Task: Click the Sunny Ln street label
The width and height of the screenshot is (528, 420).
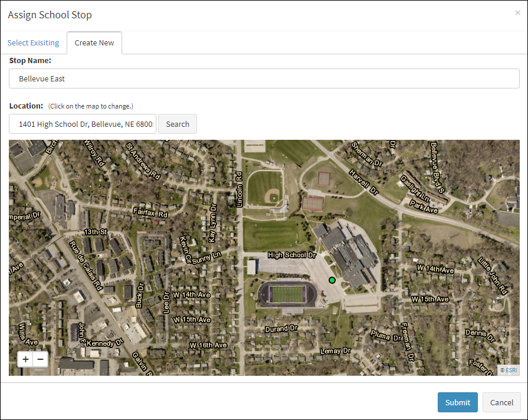Action: pyautogui.click(x=206, y=258)
